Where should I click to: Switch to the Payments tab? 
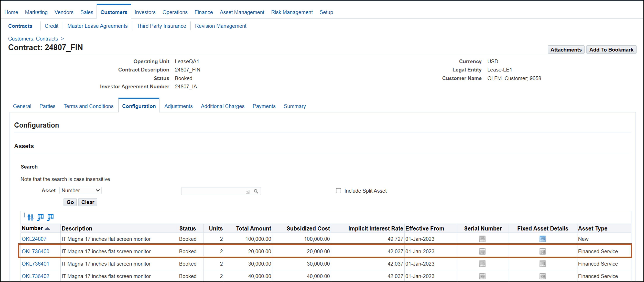point(264,106)
